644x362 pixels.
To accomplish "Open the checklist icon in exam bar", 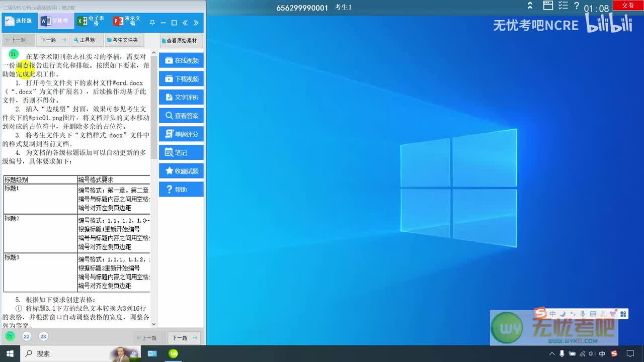I will point(563,6).
